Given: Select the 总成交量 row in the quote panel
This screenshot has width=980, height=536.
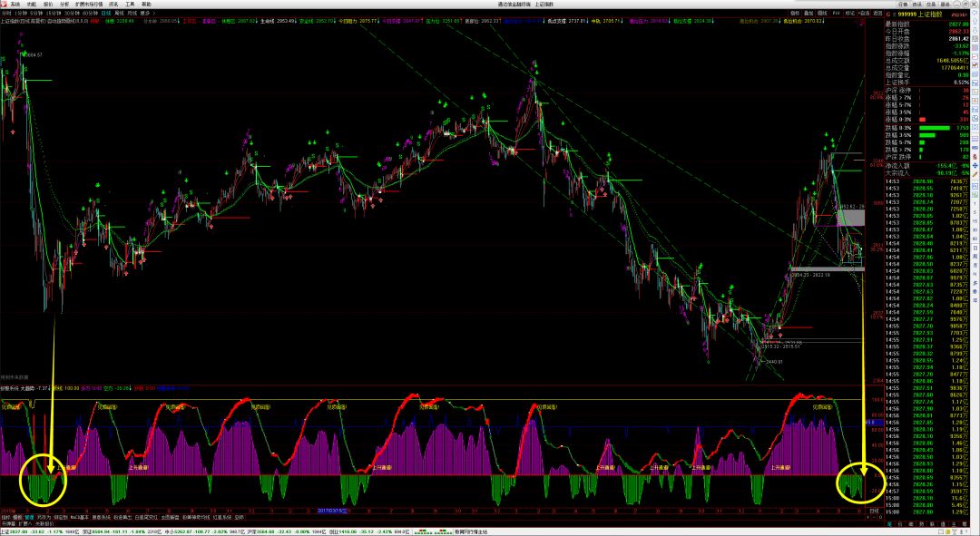Looking at the screenshot, I should 926,68.
